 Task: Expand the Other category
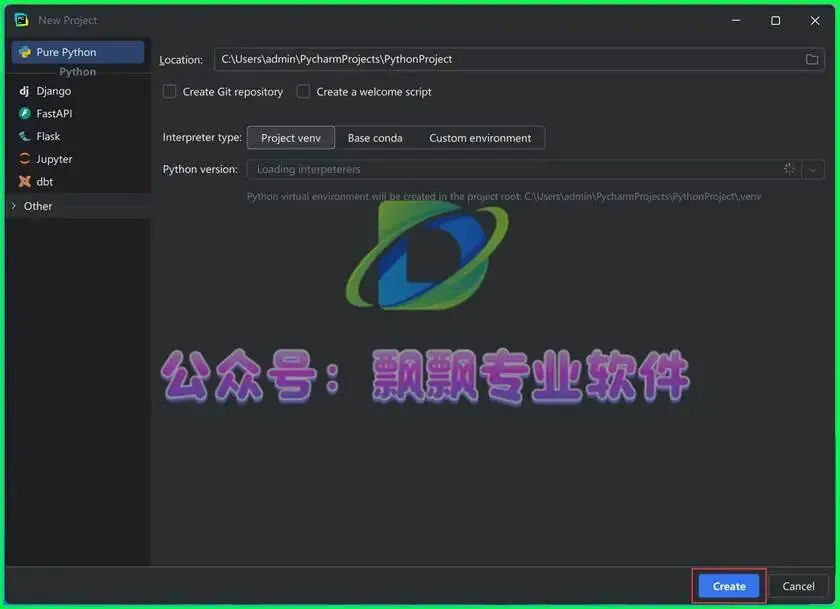click(x=14, y=206)
